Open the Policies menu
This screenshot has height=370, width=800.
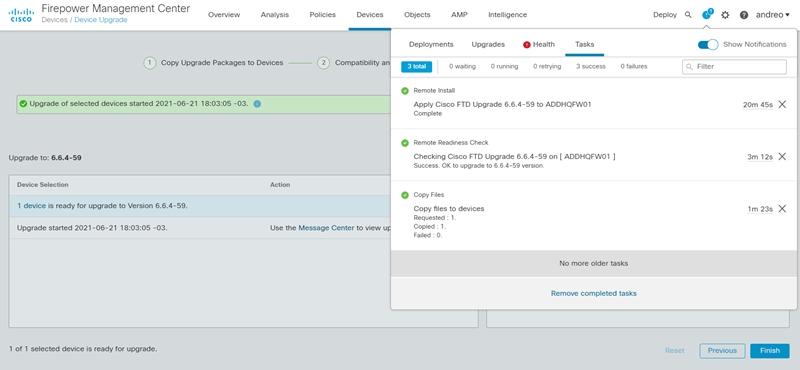point(322,15)
